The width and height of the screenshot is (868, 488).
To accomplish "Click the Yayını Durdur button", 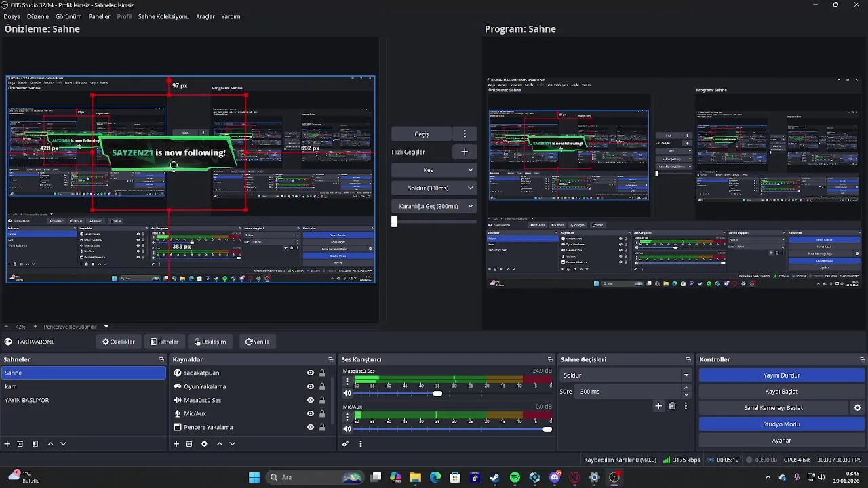I will (781, 375).
